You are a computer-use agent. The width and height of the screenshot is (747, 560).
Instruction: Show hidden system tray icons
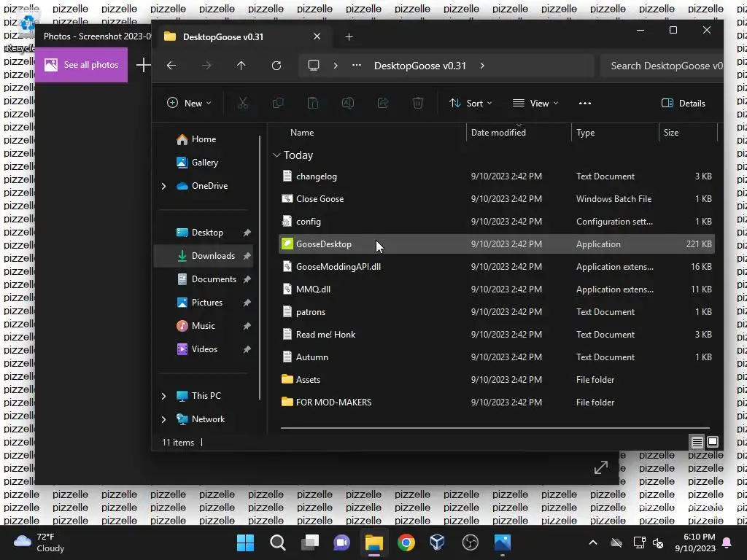pyautogui.click(x=592, y=542)
